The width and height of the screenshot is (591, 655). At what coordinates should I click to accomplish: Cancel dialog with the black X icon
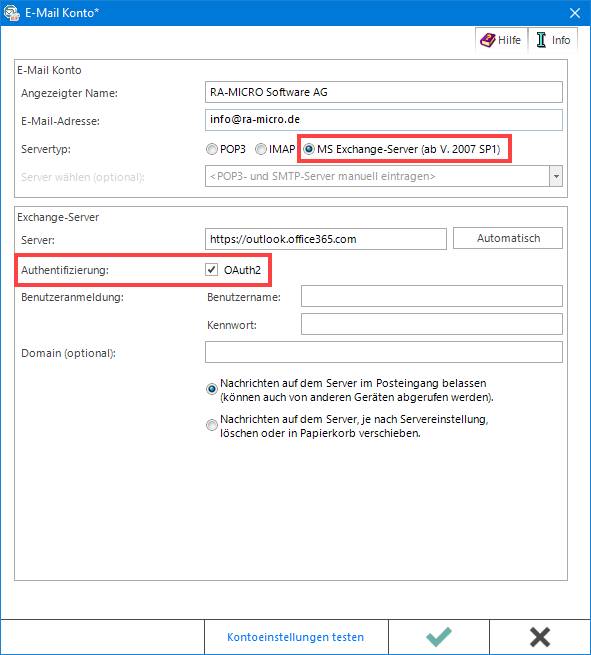tap(540, 637)
